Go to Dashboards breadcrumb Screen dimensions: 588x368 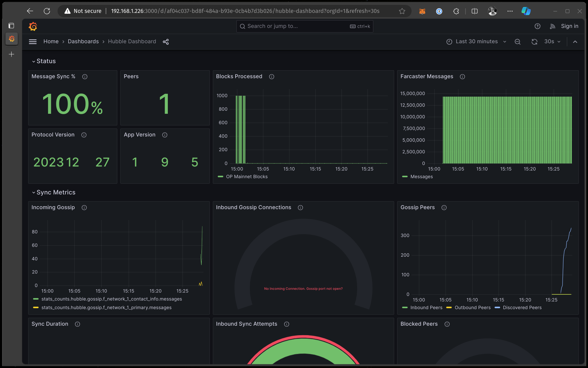click(83, 42)
